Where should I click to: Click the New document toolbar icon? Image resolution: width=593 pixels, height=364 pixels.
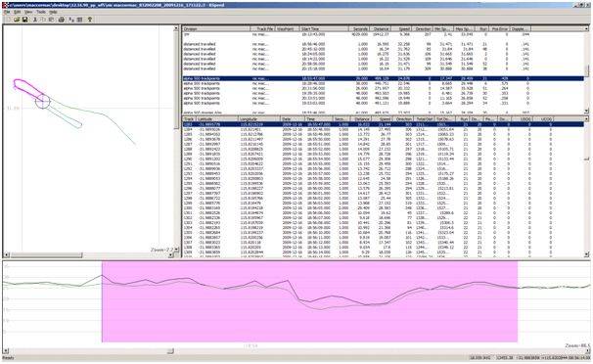click(9, 20)
